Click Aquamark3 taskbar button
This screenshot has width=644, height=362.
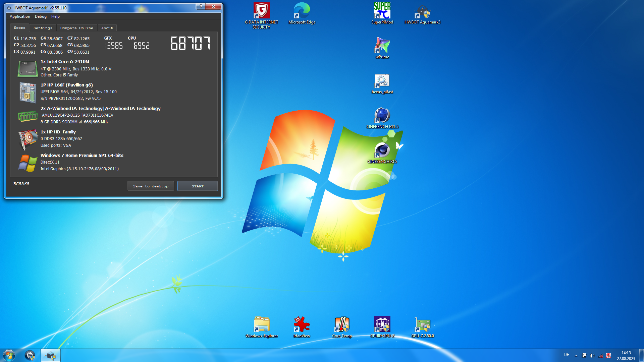pyautogui.click(x=51, y=355)
